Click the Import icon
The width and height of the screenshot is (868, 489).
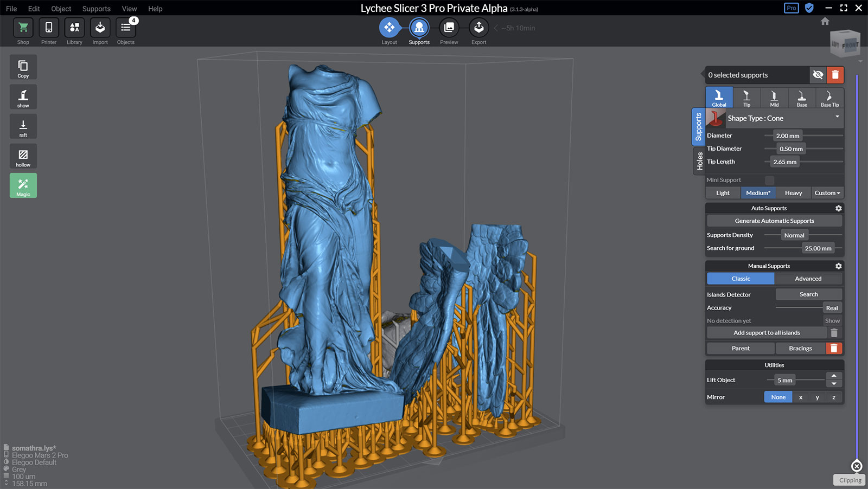[x=100, y=28]
